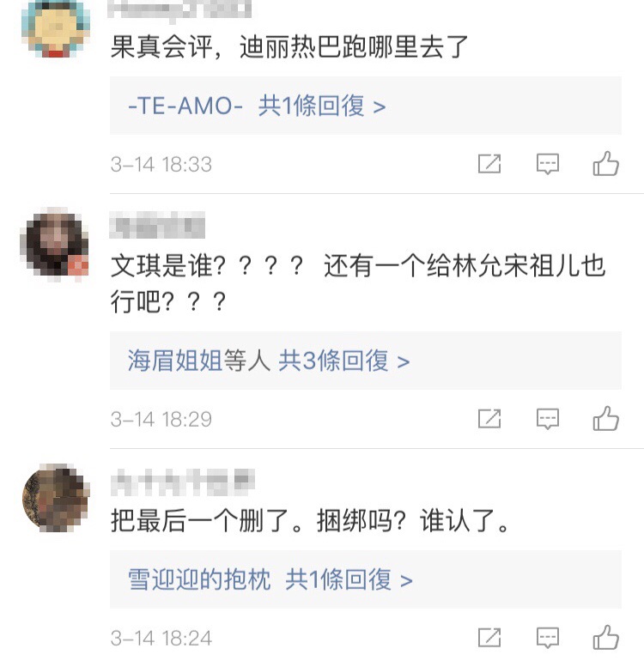Tap blurred username above 文琪是谁 comment

point(157,227)
